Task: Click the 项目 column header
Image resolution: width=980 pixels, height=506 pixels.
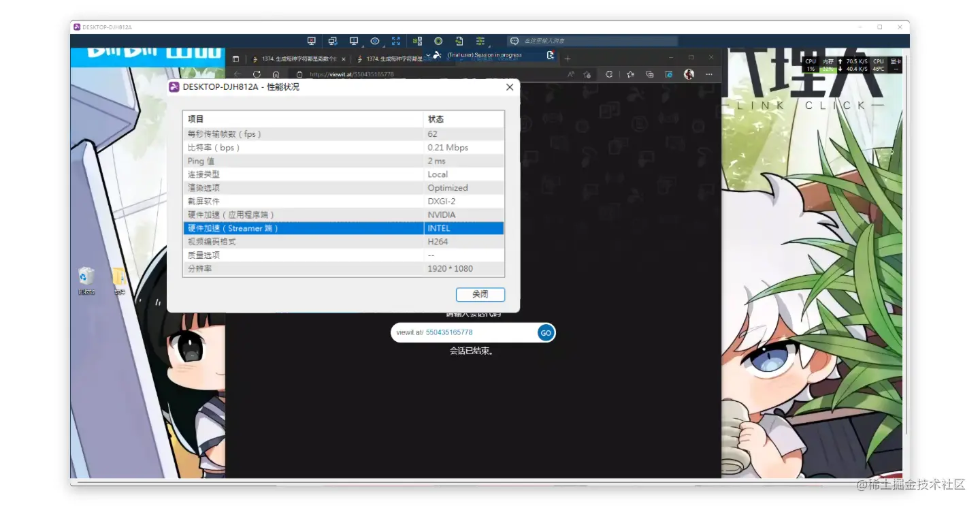Action: 304,119
